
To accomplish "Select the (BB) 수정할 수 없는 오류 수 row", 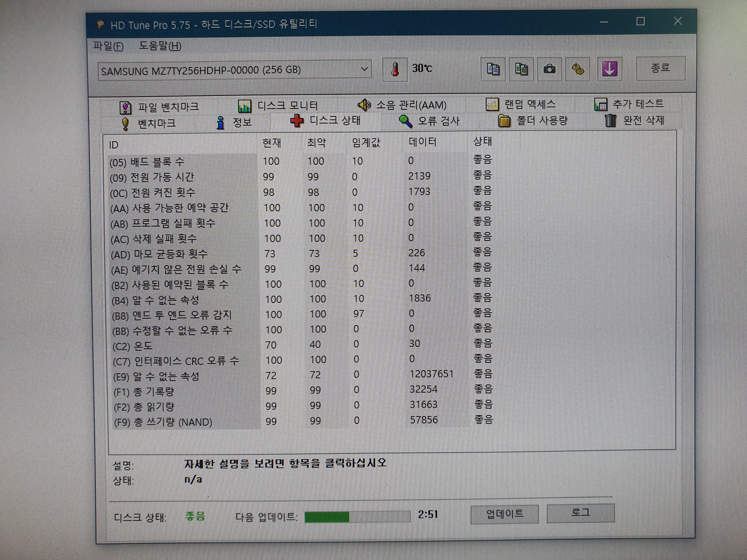I will [302, 329].
